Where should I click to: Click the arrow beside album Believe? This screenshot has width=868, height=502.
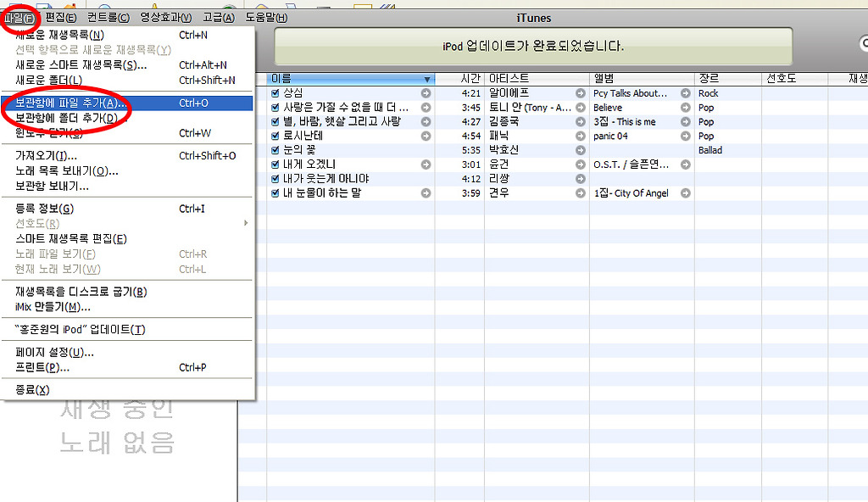[x=685, y=108]
